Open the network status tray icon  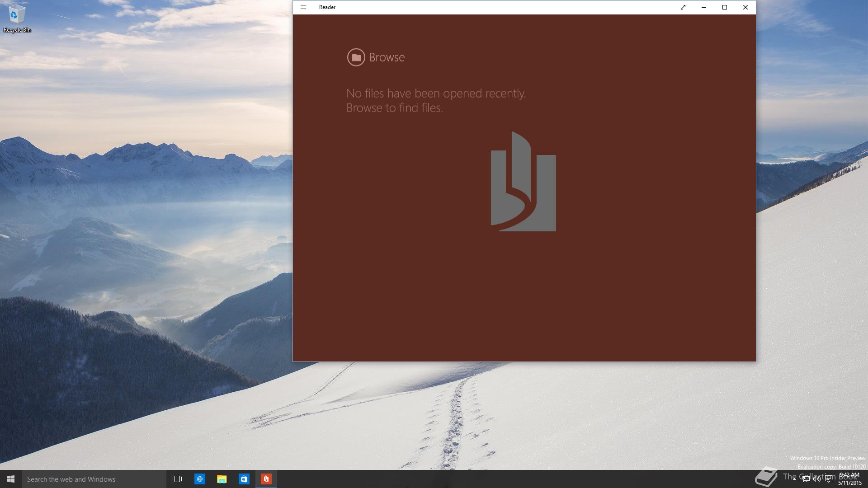click(x=806, y=479)
